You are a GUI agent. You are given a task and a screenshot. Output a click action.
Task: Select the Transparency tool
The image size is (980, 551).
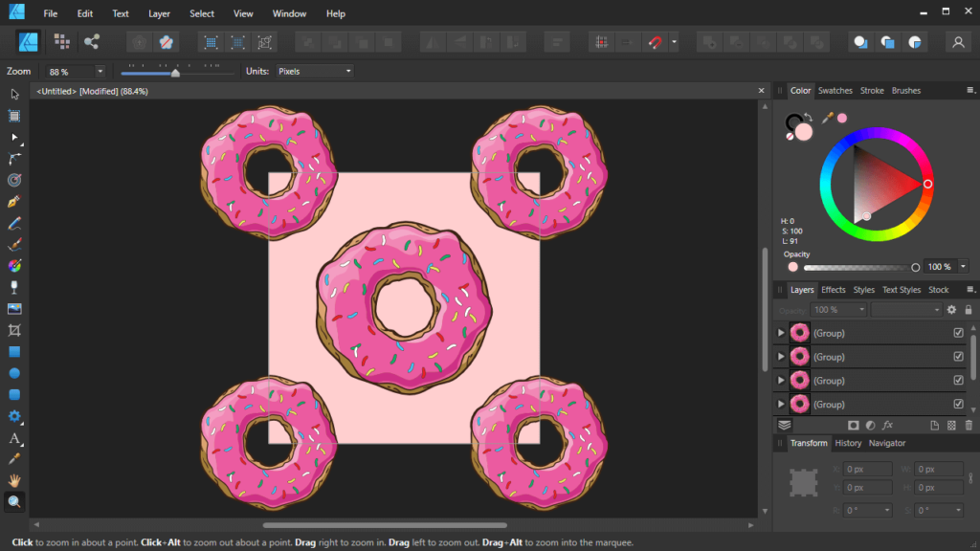pyautogui.click(x=14, y=287)
